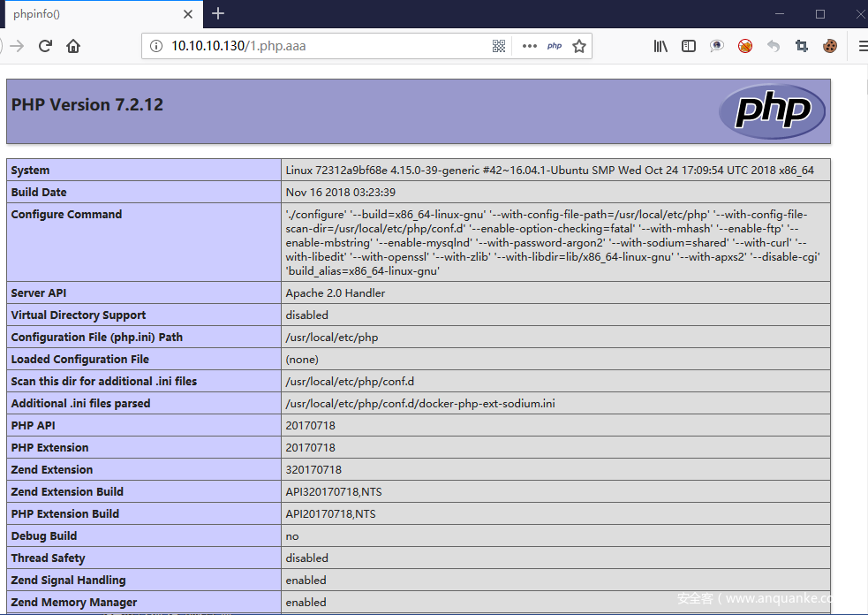
Task: Open the crop screenshot extension
Action: click(x=802, y=46)
